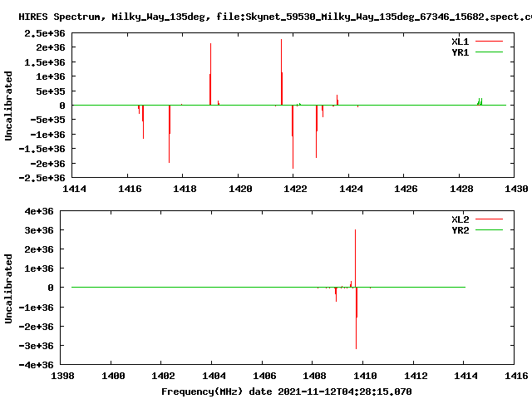Screen dimensions: 532x399
Task: Click the 2.5e+36 y-axis label
Action: point(44,33)
